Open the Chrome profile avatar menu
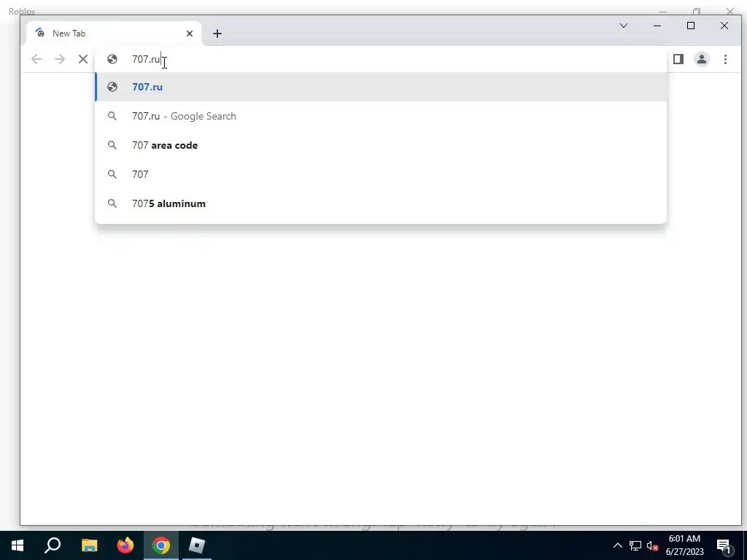The image size is (747, 560). point(702,59)
